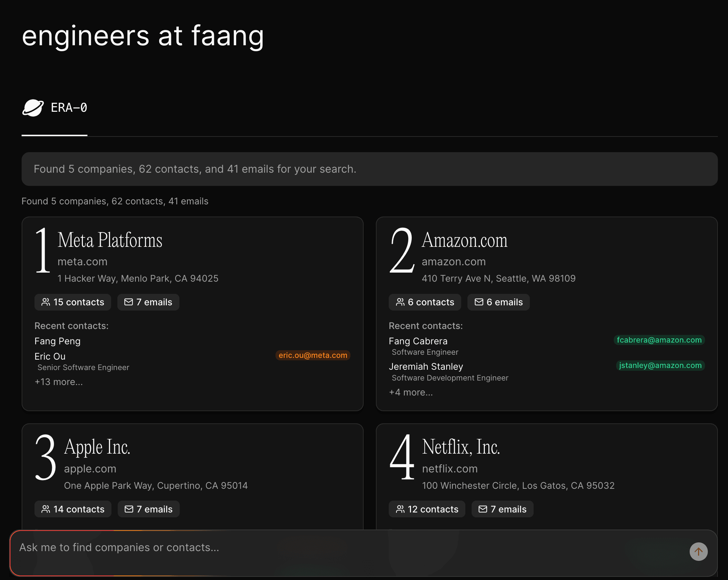Screen dimensions: 728x580
Task: Click the ERA-0 planet icon
Action: tap(33, 108)
